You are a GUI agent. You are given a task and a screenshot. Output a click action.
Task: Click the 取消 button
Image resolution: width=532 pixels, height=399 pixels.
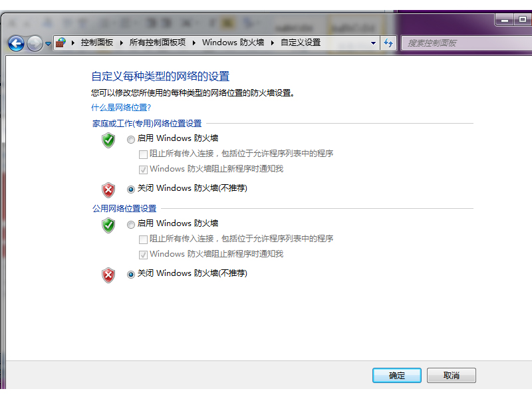(452, 375)
